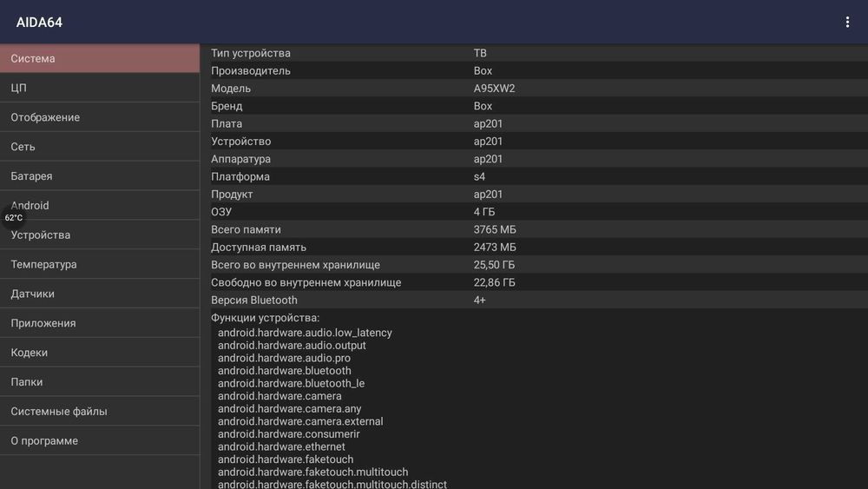Select android.hardware.consumerir entry
Viewport: 868px width, 489px height.
click(288, 434)
